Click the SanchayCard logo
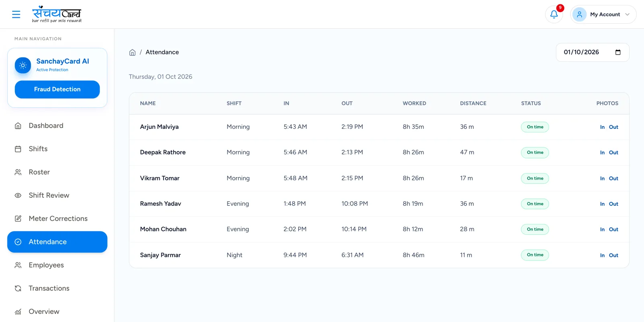Screen dimensions: 644x322 tap(57, 14)
